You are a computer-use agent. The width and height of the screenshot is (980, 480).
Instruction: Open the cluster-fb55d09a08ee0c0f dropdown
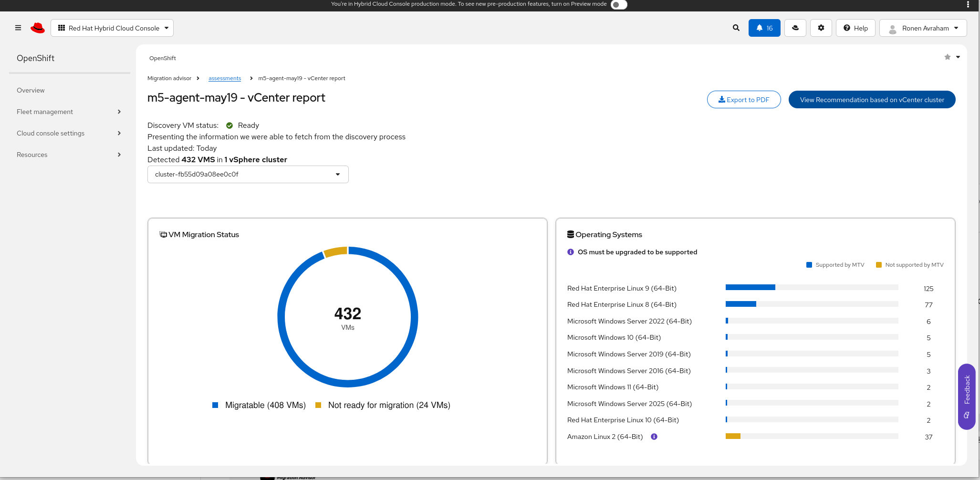click(248, 174)
